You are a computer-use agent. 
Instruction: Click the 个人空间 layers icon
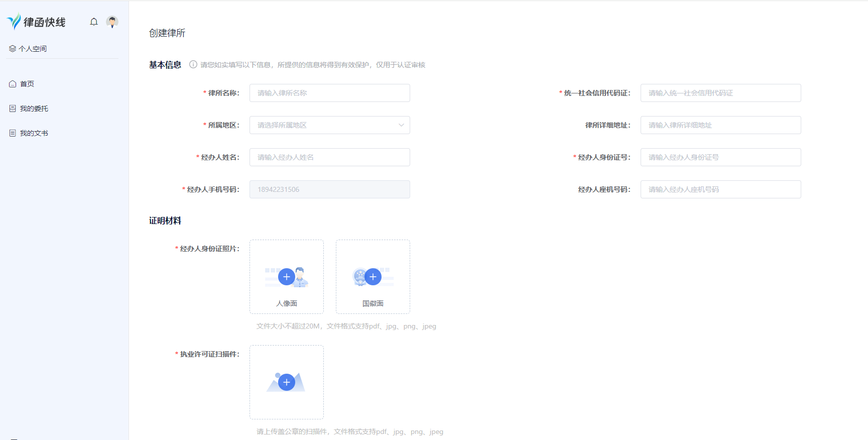coord(13,49)
